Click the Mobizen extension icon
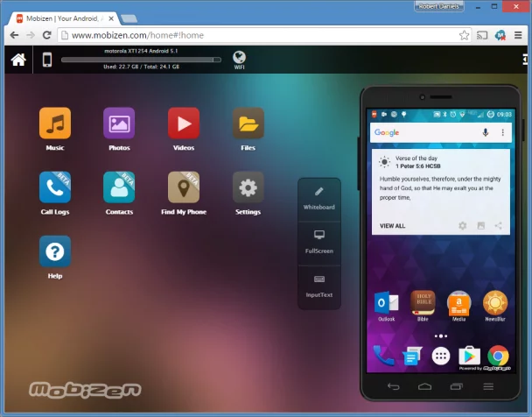 500,35
